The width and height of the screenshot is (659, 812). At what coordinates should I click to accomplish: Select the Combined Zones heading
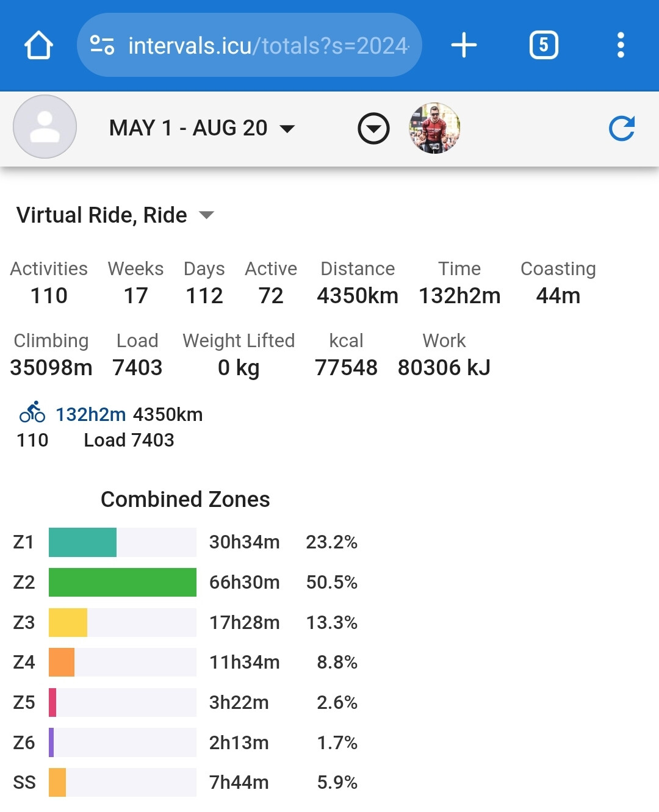(185, 499)
